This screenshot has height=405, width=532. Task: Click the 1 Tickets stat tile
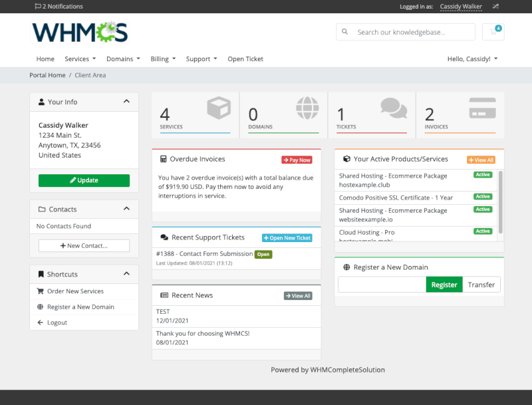click(x=372, y=115)
